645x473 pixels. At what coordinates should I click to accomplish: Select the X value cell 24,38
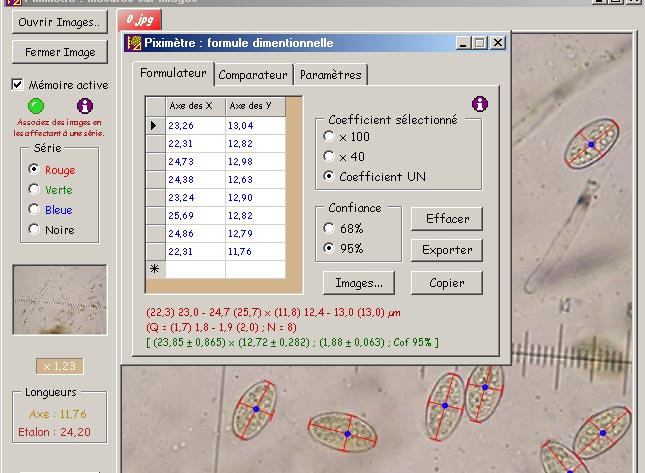pyautogui.click(x=195, y=179)
